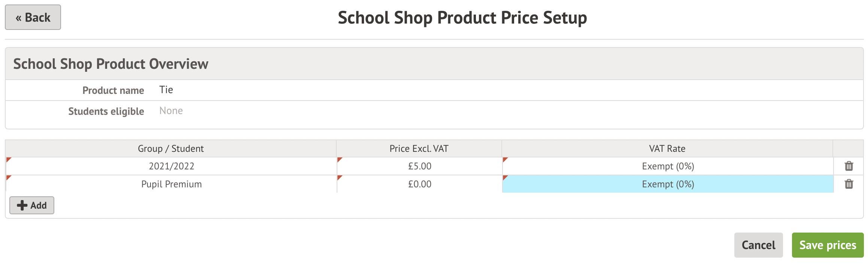
Task: Click the Price Excl. VAT column header
Action: (x=419, y=148)
